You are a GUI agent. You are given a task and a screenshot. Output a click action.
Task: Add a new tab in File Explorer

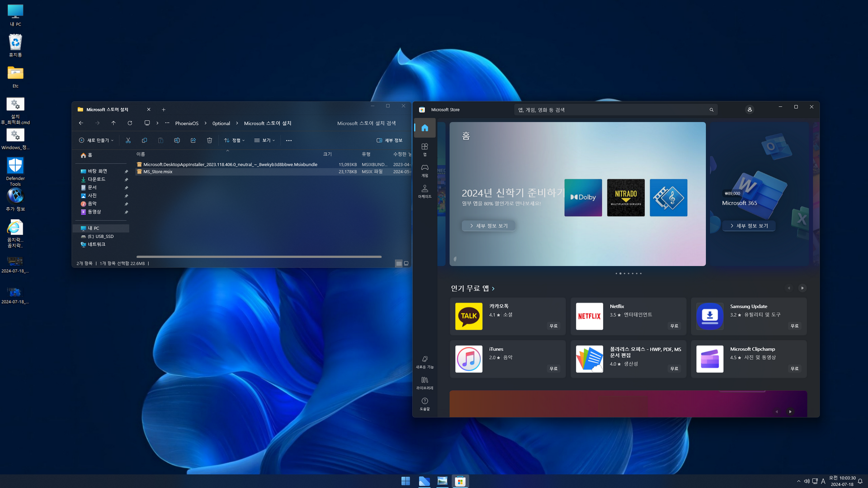pos(164,110)
